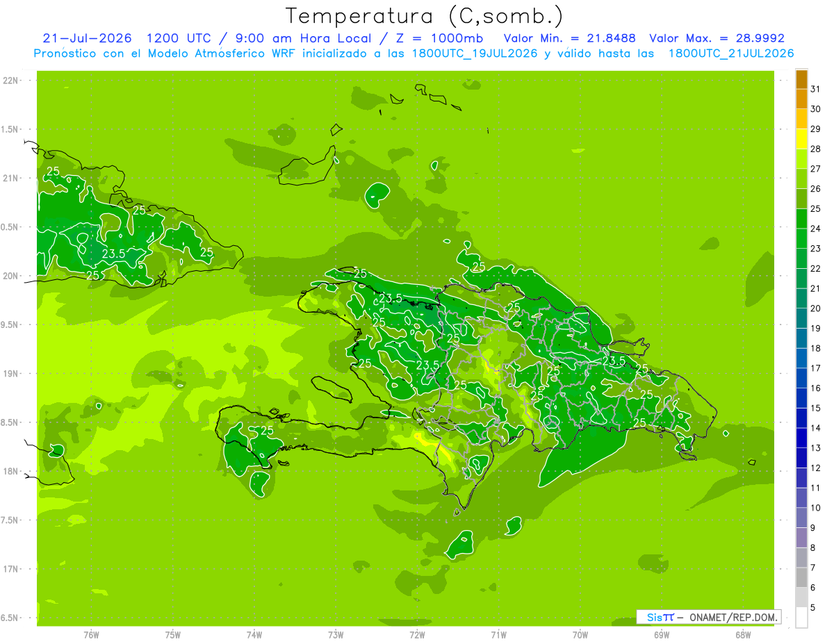Viewport: 834px width, 644px height.
Task: Click the dark orange swatch above 31 on the color scale
Action: pos(801,79)
